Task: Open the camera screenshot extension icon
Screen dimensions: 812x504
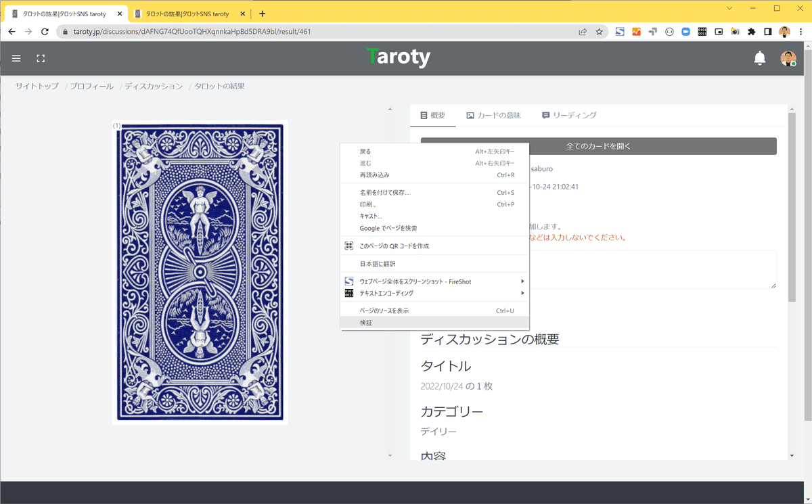Action: (x=735, y=32)
